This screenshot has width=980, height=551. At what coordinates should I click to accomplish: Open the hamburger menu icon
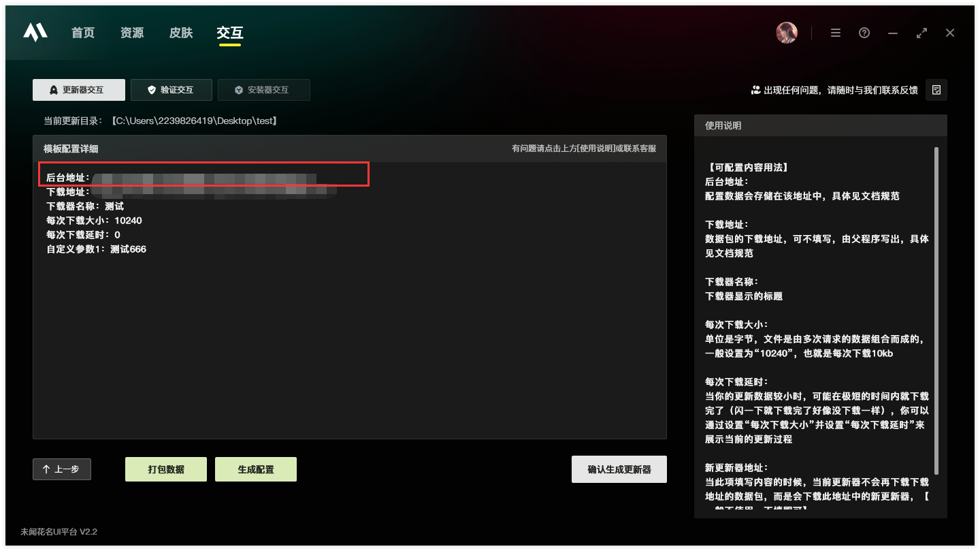tap(836, 33)
